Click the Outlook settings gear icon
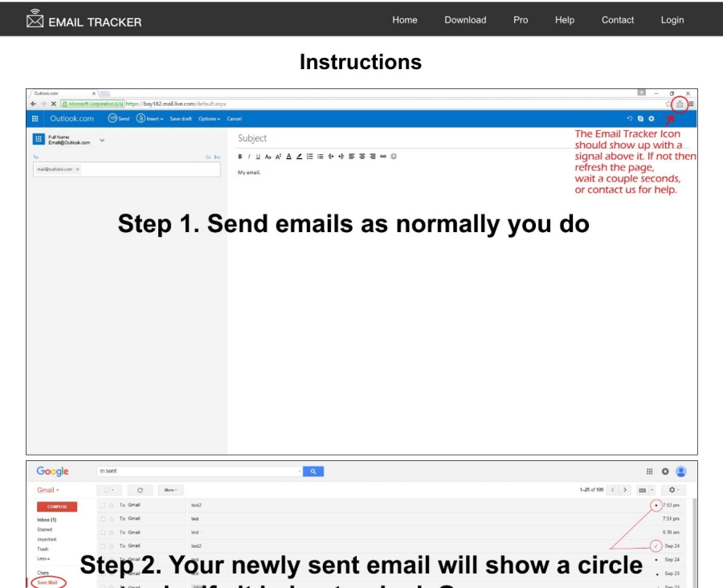723x588 pixels. [x=651, y=119]
